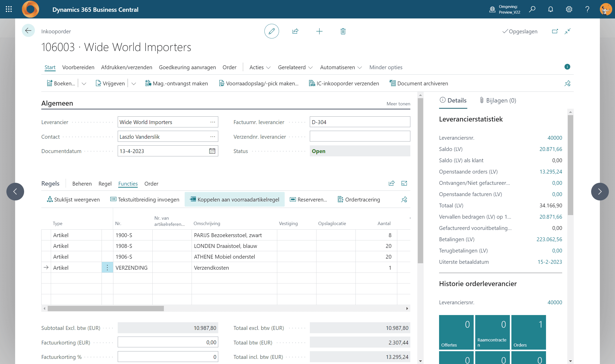The image size is (615, 364).
Task: Click the Boeken... button
Action: tap(61, 84)
